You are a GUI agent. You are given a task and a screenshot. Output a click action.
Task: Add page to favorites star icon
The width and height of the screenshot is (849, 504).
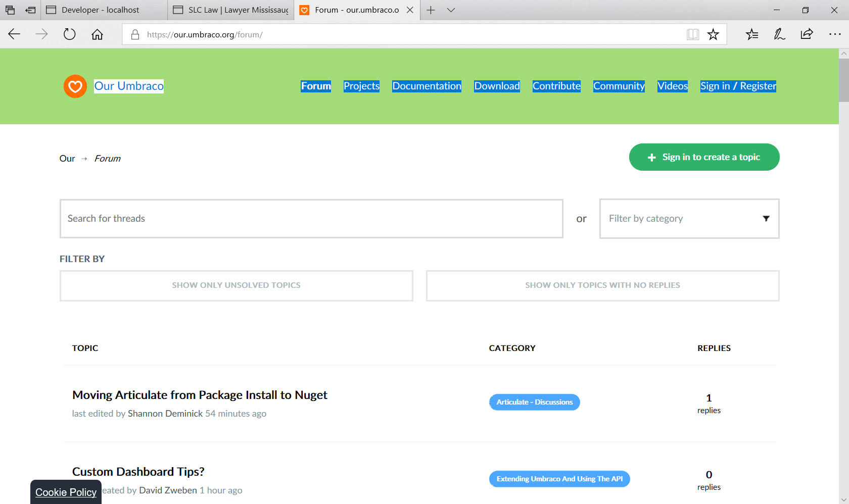[713, 34]
